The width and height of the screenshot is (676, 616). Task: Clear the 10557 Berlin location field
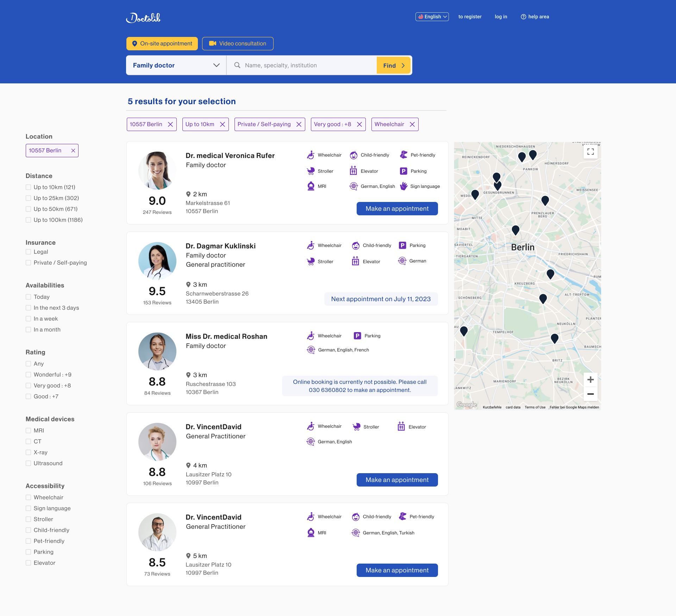point(73,151)
